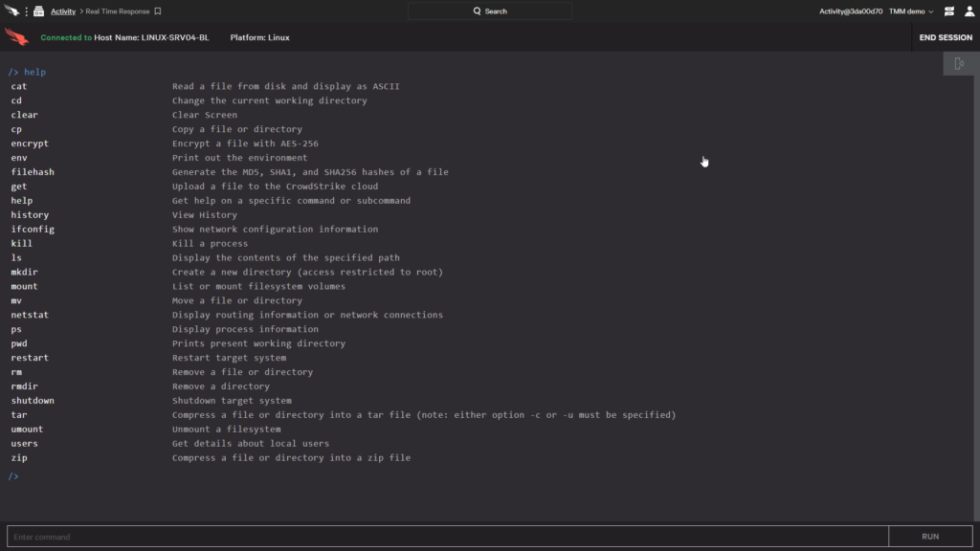Select the 'cat' command name

tap(19, 86)
